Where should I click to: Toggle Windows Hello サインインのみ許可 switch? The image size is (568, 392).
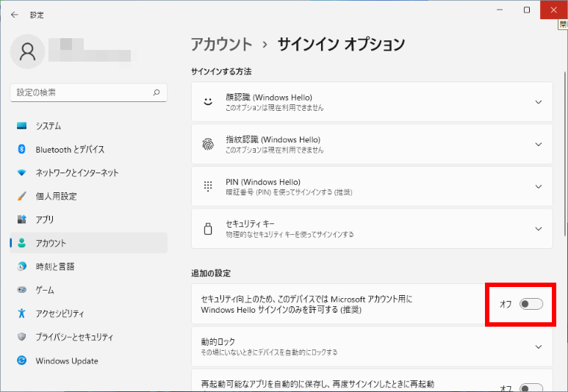click(x=531, y=304)
